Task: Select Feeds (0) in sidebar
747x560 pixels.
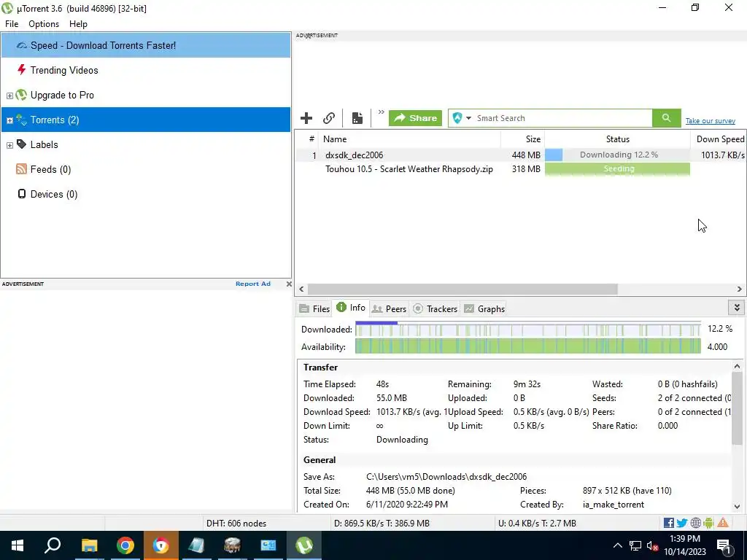Action: pos(146,169)
